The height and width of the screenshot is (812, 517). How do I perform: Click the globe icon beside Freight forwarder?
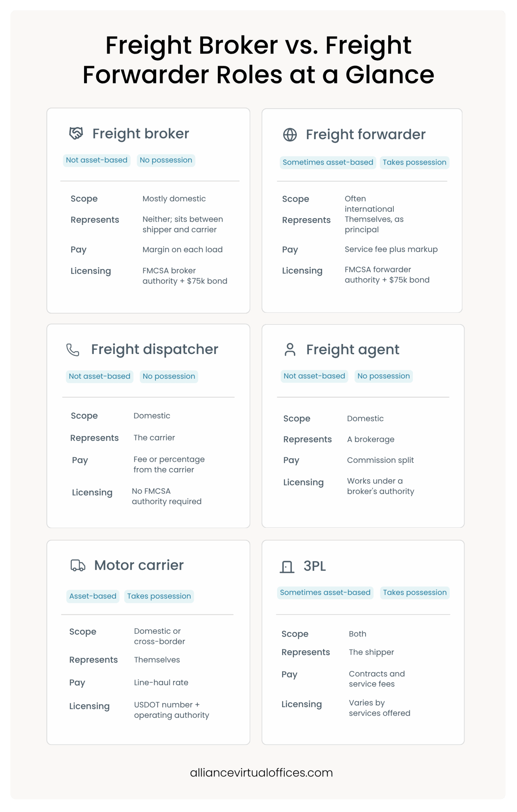(290, 134)
